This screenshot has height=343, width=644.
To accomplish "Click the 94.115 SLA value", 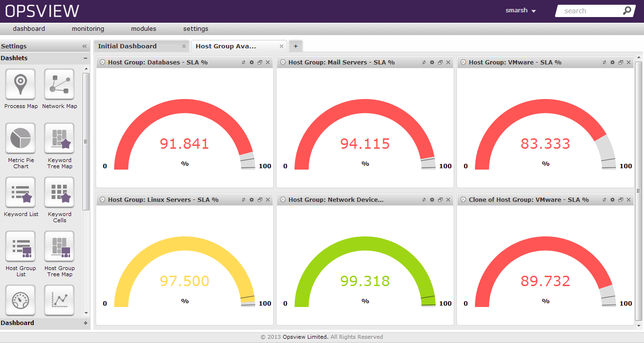I will click(x=365, y=144).
